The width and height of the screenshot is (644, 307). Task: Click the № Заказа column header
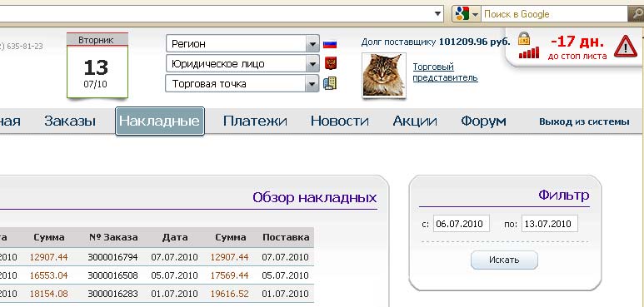113,237
